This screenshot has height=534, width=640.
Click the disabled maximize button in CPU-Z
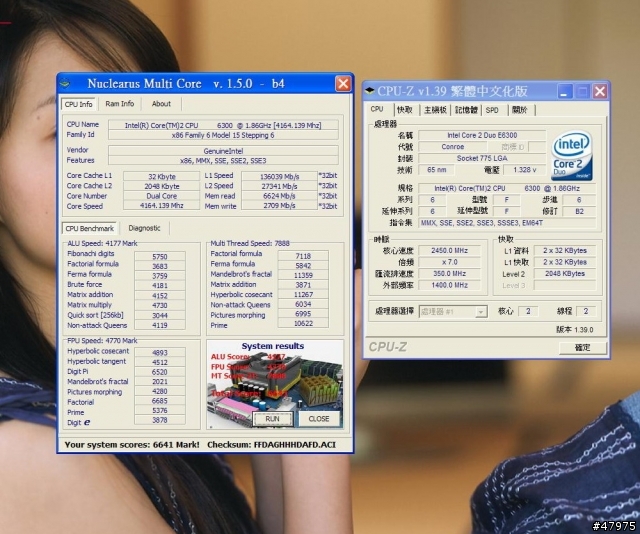point(582,91)
